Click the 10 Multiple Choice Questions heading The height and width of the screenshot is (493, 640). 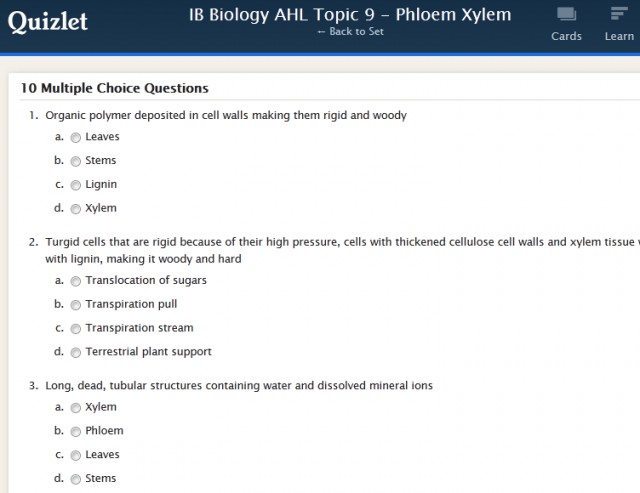(x=115, y=89)
